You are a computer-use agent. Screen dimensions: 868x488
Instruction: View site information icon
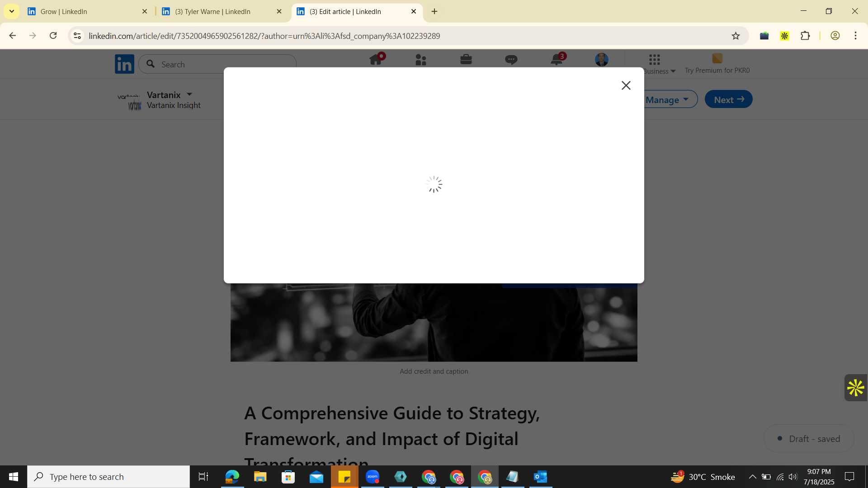[77, 36]
